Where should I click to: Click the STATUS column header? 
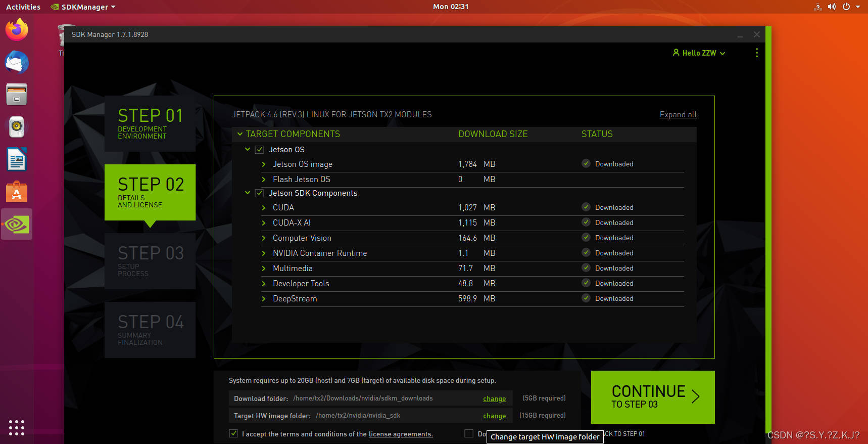tap(597, 134)
